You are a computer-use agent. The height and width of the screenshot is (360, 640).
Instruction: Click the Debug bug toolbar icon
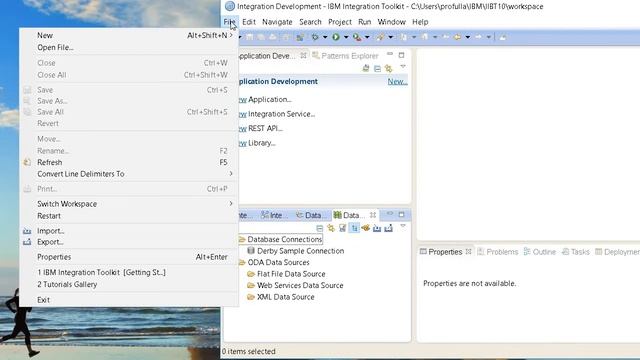[x=315, y=37]
